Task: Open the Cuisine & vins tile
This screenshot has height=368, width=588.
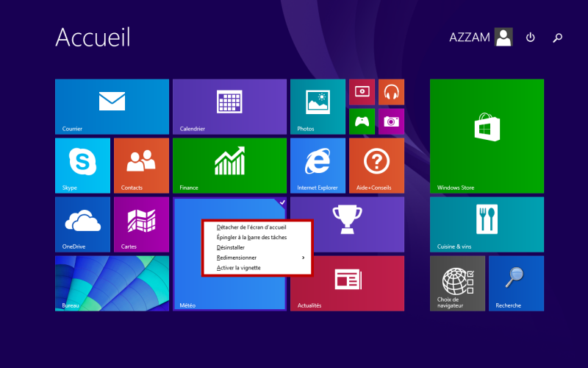Action: pyautogui.click(x=487, y=224)
